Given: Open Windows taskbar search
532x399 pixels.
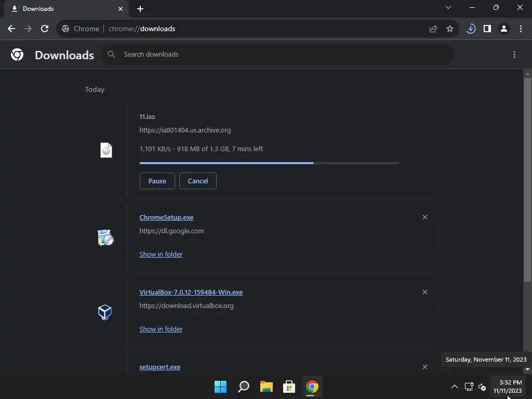Looking at the screenshot, I should (x=244, y=387).
